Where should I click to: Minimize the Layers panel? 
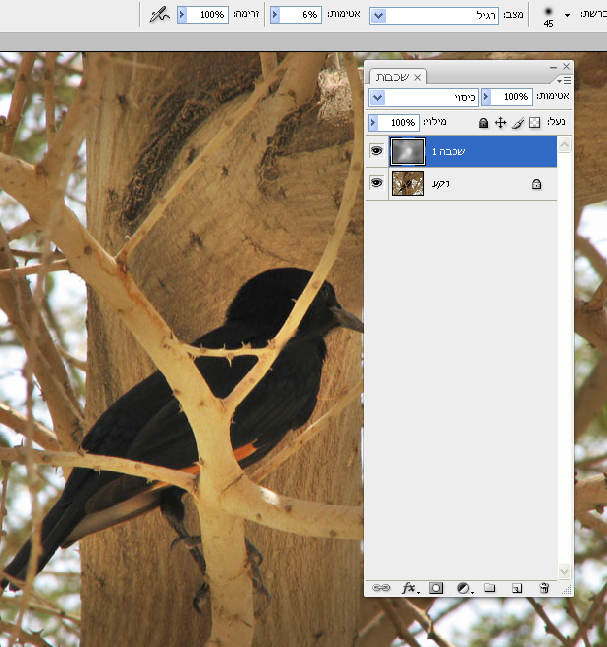point(554,67)
